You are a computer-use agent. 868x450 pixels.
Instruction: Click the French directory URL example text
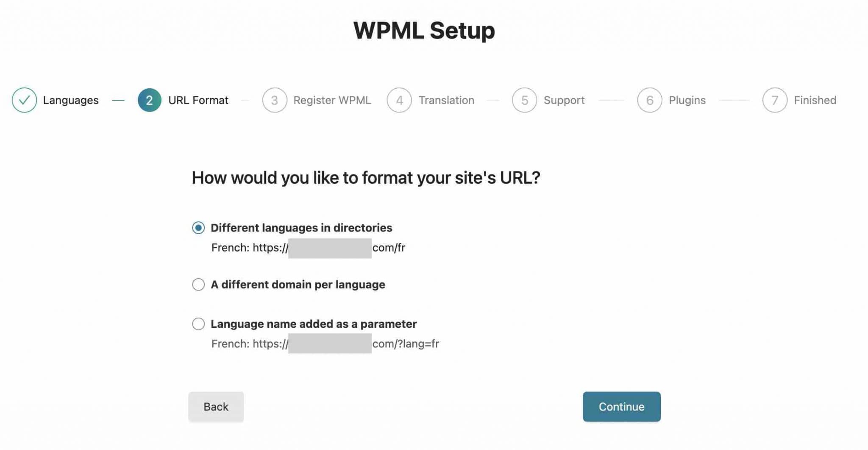click(x=308, y=247)
